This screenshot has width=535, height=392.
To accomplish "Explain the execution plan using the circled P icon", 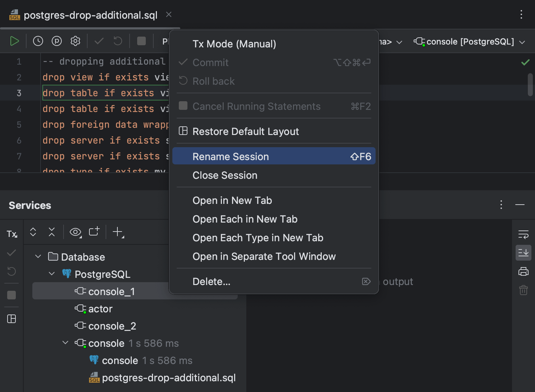I will [57, 41].
